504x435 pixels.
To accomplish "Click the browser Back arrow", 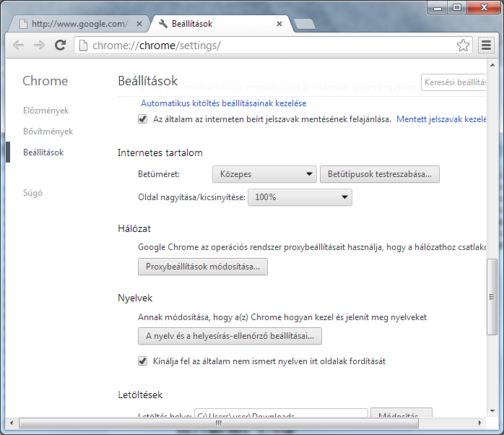I will coord(18,45).
